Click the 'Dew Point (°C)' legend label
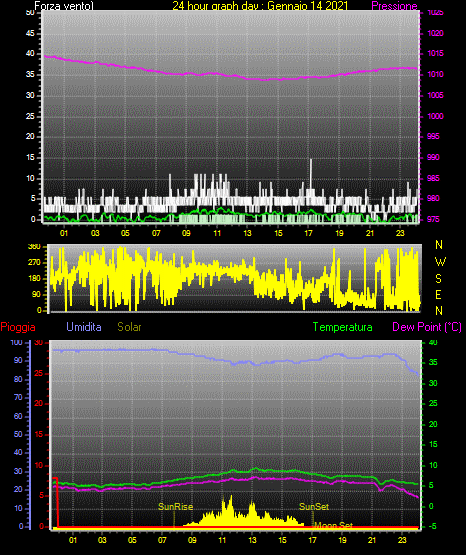Image resolution: width=466 pixels, height=555 pixels. [x=427, y=327]
